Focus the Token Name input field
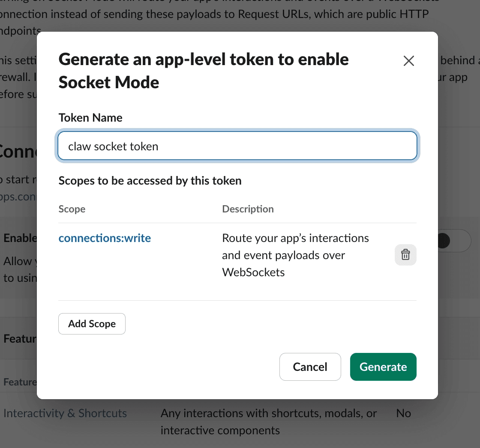Viewport: 480px width, 448px height. click(x=237, y=146)
